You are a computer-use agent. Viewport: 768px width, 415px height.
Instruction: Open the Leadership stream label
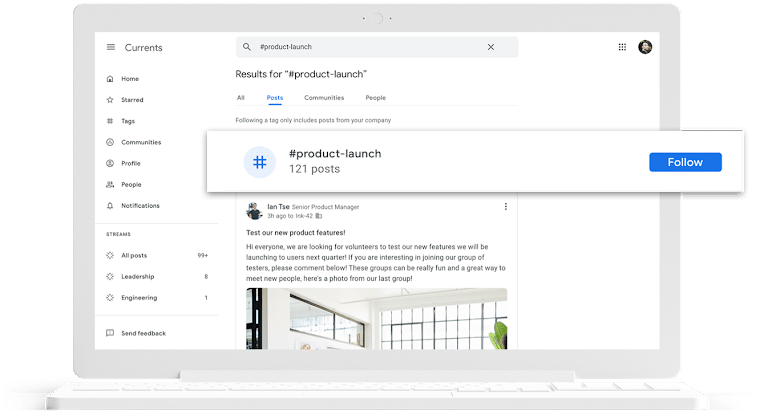138,276
